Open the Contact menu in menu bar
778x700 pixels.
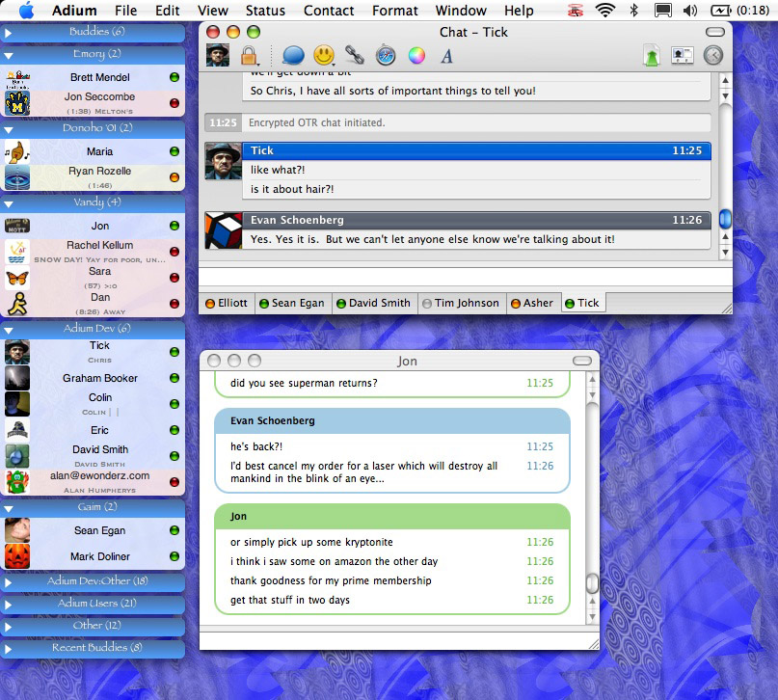[x=329, y=11]
